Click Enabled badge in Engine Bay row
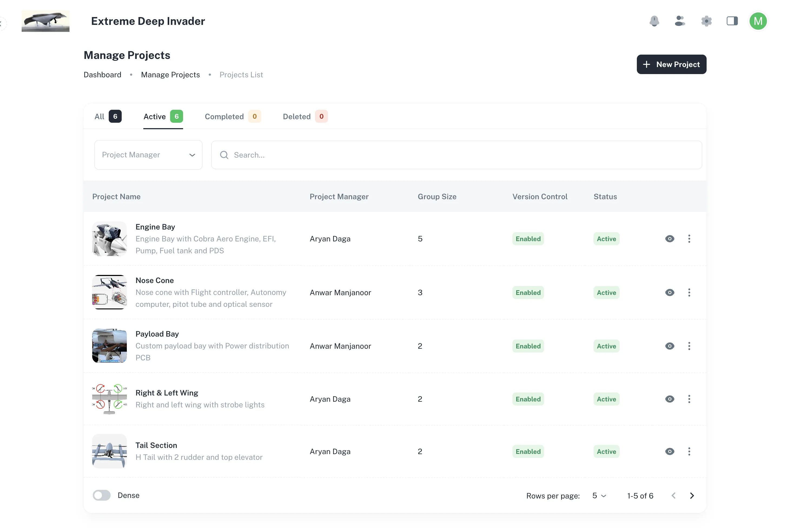This screenshot has height=532, width=788. (x=528, y=238)
